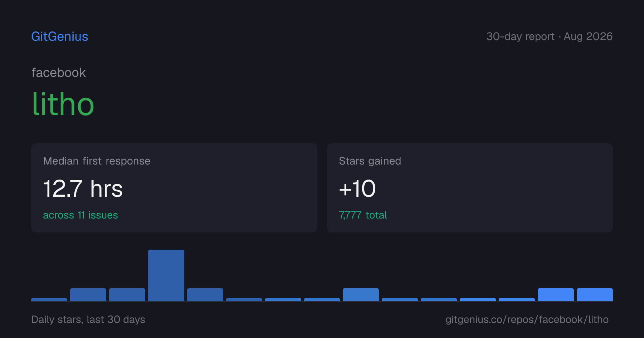Click the Daily stars, last 30 days caption
The width and height of the screenshot is (644, 338).
tap(88, 319)
